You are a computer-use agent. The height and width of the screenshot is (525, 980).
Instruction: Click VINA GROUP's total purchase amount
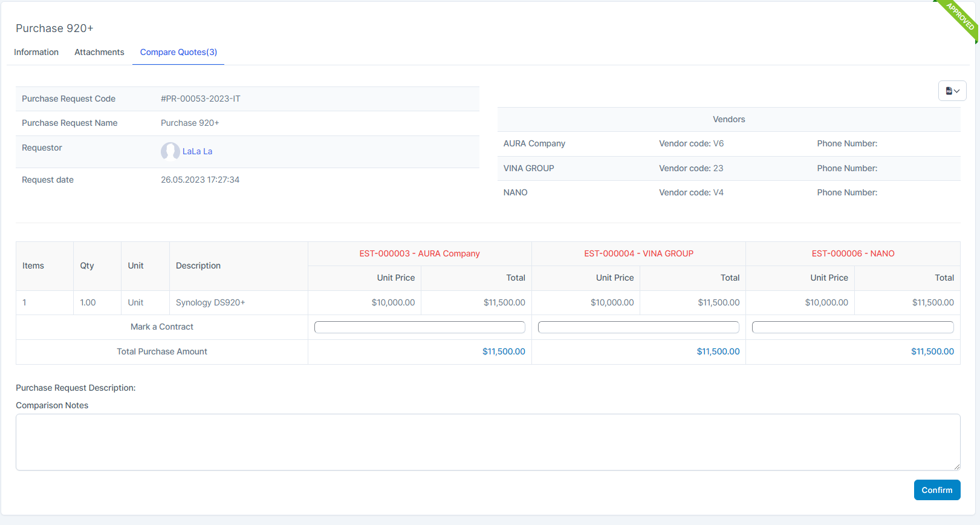(x=718, y=351)
